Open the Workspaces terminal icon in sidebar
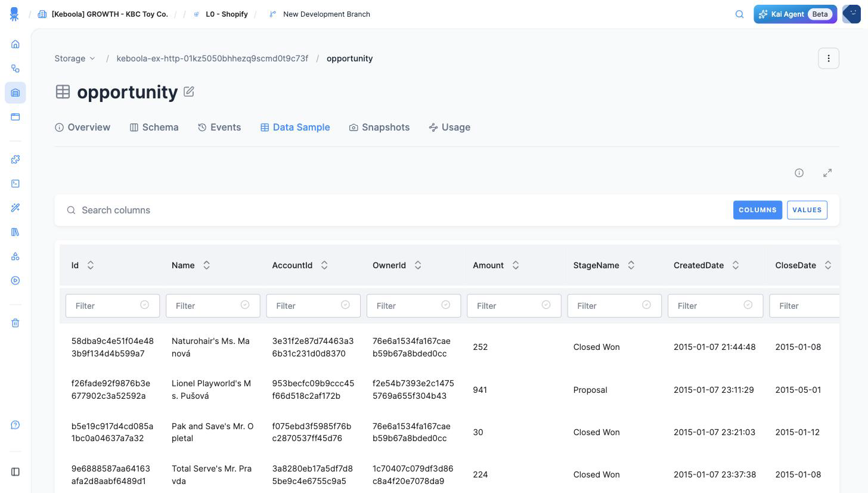This screenshot has width=868, height=493. point(15,184)
